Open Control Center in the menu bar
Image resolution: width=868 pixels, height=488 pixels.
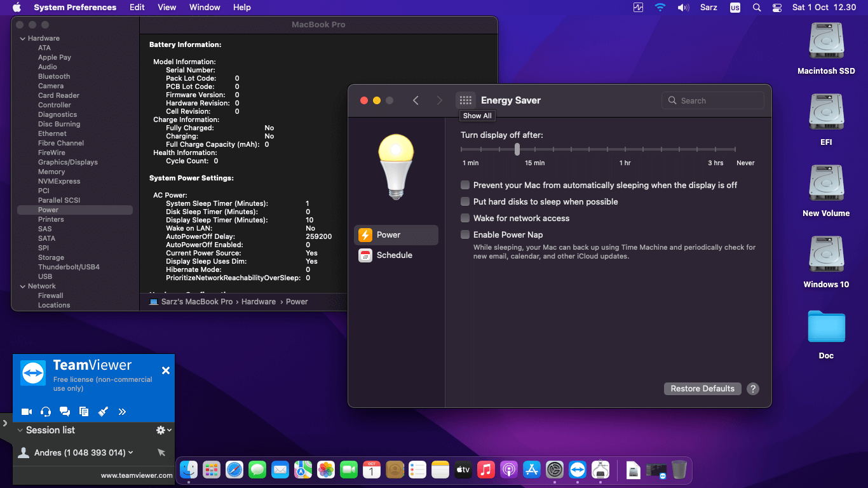(777, 8)
